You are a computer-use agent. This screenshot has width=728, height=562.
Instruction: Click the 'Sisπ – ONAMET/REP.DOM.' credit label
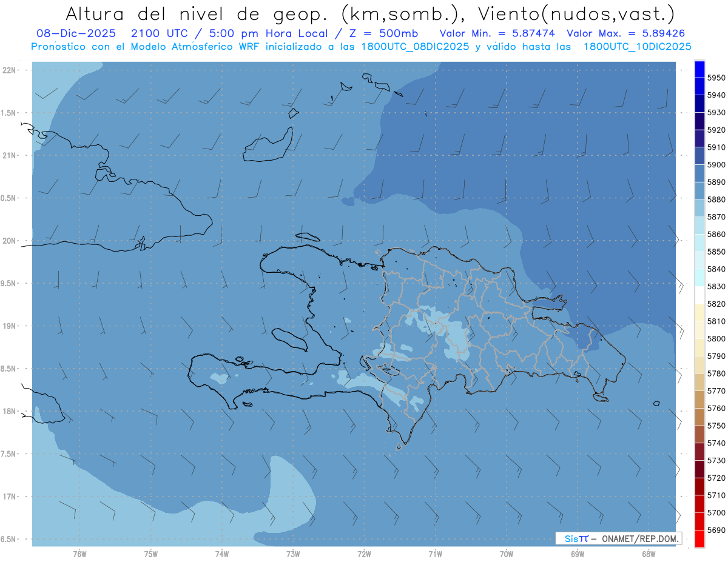pyautogui.click(x=618, y=538)
